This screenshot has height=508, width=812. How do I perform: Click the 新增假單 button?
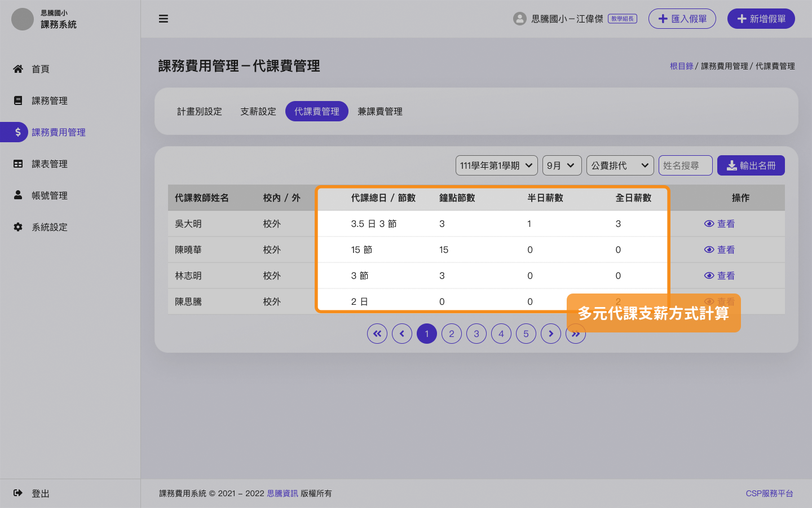point(761,19)
